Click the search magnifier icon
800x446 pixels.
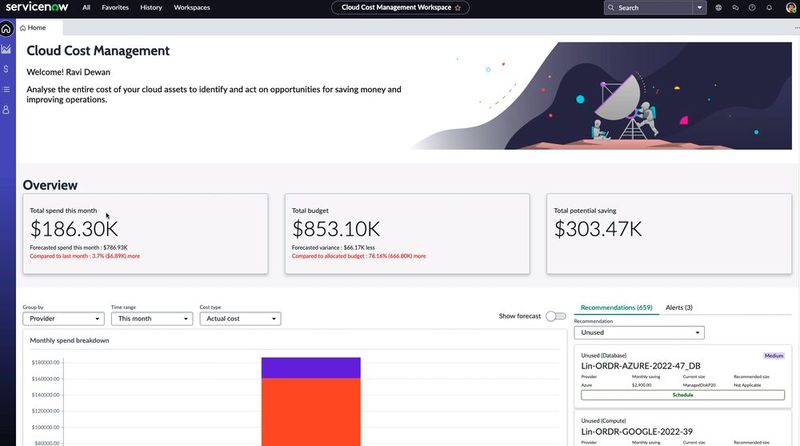tap(611, 8)
